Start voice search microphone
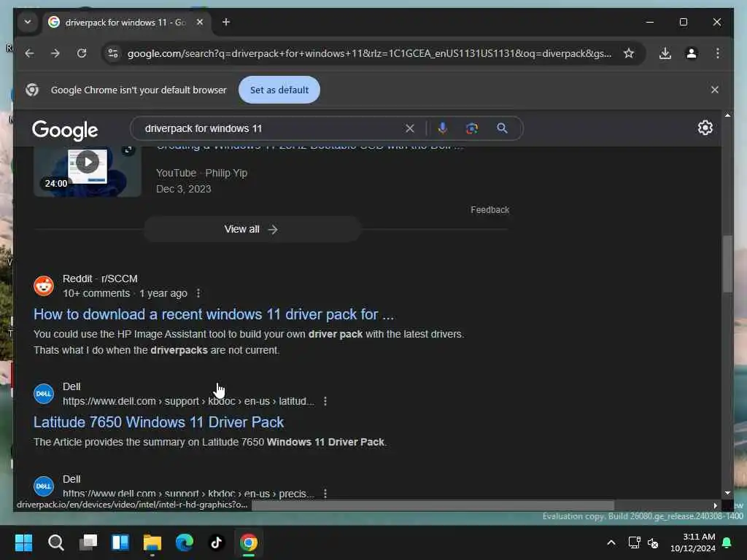747x560 pixels. click(x=443, y=128)
